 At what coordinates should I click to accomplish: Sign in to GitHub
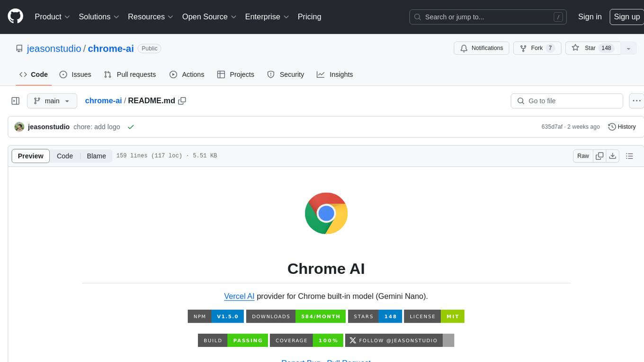pos(590,17)
